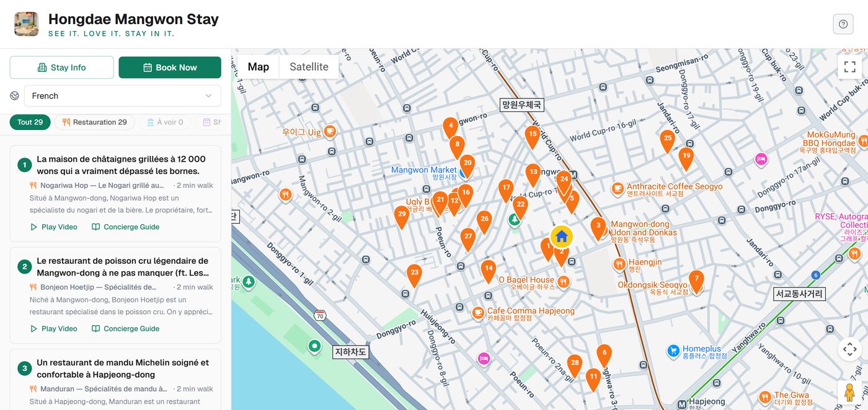868x410 pixels.
Task: Select the Tout 29 filter chip
Action: (x=30, y=122)
